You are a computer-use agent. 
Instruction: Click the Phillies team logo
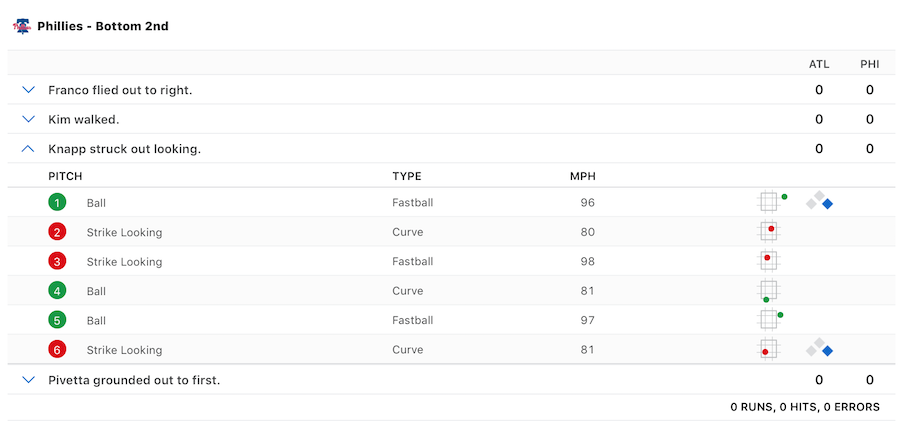[22, 26]
